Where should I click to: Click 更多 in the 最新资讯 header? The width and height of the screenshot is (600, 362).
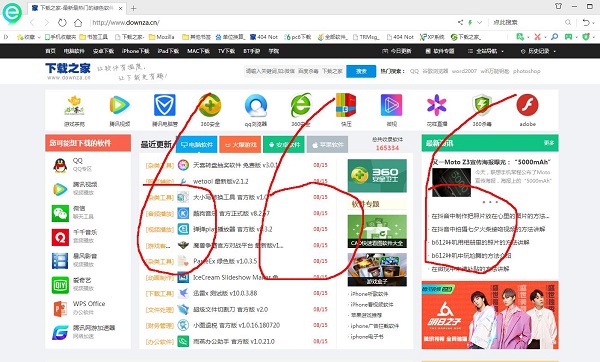click(549, 143)
